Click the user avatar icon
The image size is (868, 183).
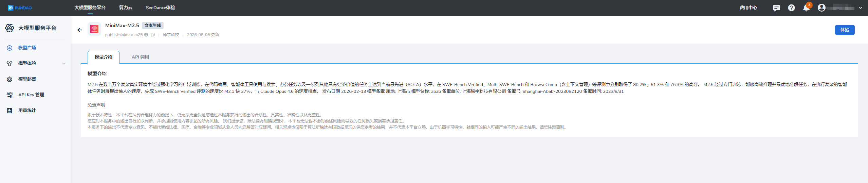(821, 8)
